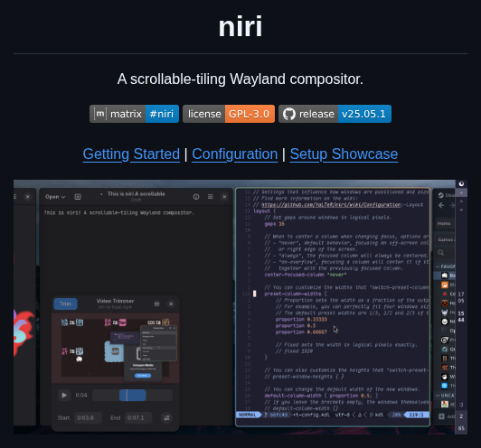Image resolution: width=481 pixels, height=448 pixels.
Task: Click play button in Video Trimmer
Action: click(x=64, y=395)
